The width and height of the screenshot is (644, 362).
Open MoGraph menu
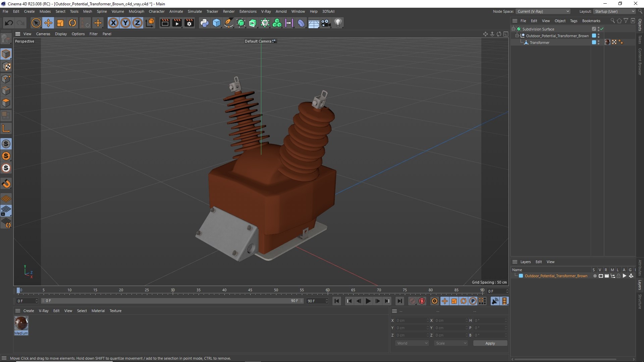click(x=136, y=11)
